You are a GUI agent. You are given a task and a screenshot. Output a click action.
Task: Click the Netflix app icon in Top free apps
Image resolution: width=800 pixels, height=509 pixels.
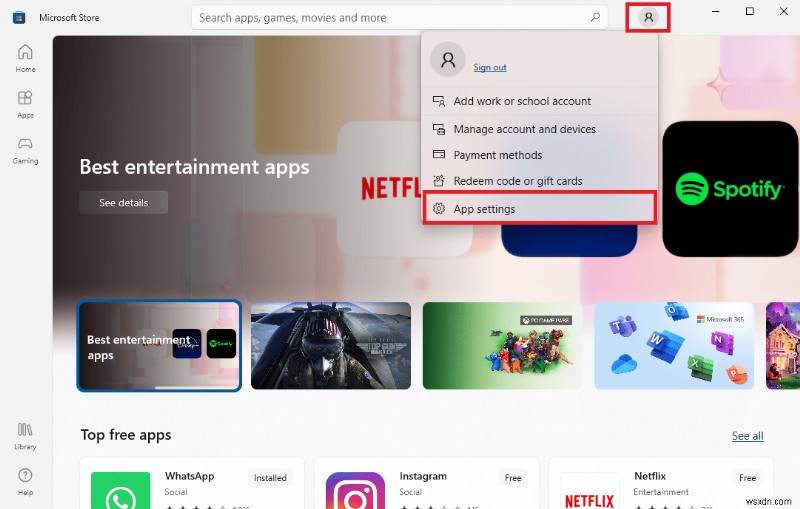[x=589, y=490]
